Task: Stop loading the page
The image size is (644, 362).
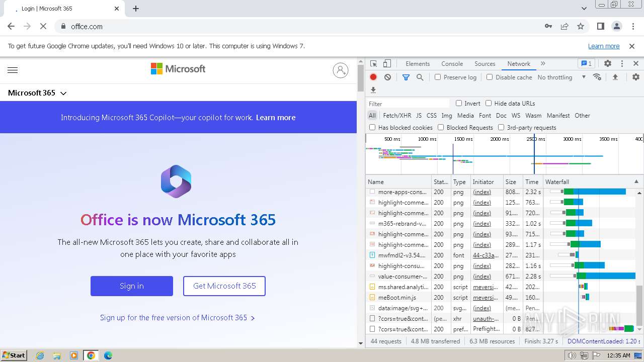Action: point(43,26)
